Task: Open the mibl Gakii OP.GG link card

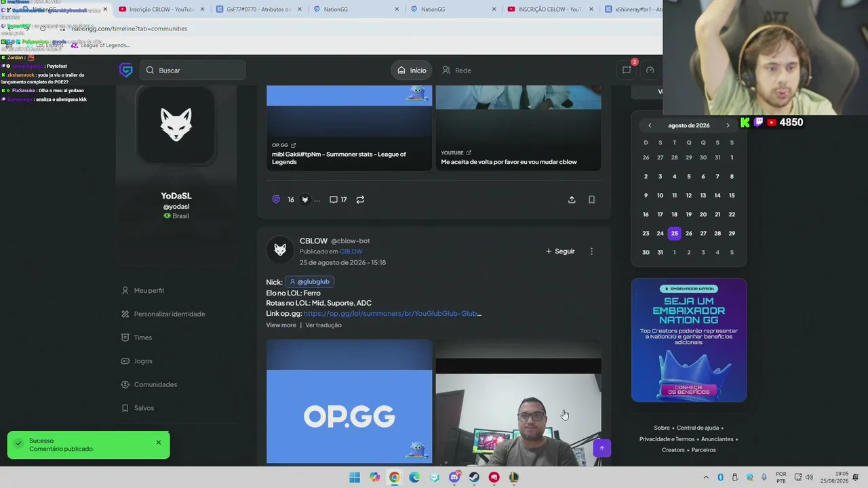Action: tap(349, 128)
